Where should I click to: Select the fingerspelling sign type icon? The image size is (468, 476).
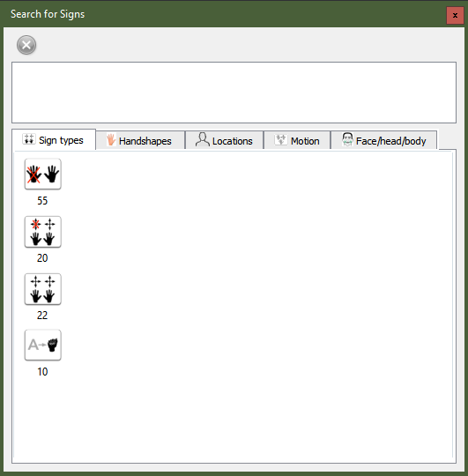43,346
